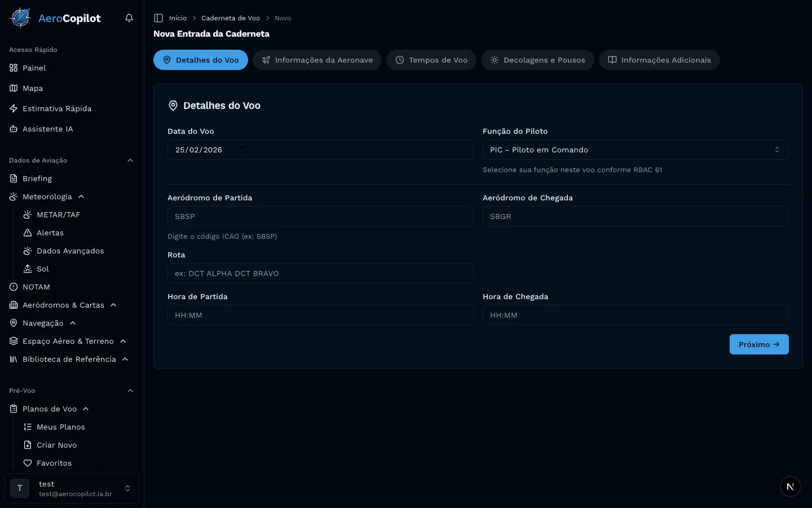Click the Aeródromo de Partida field
Screen dimensions: 812x508
coord(320,216)
